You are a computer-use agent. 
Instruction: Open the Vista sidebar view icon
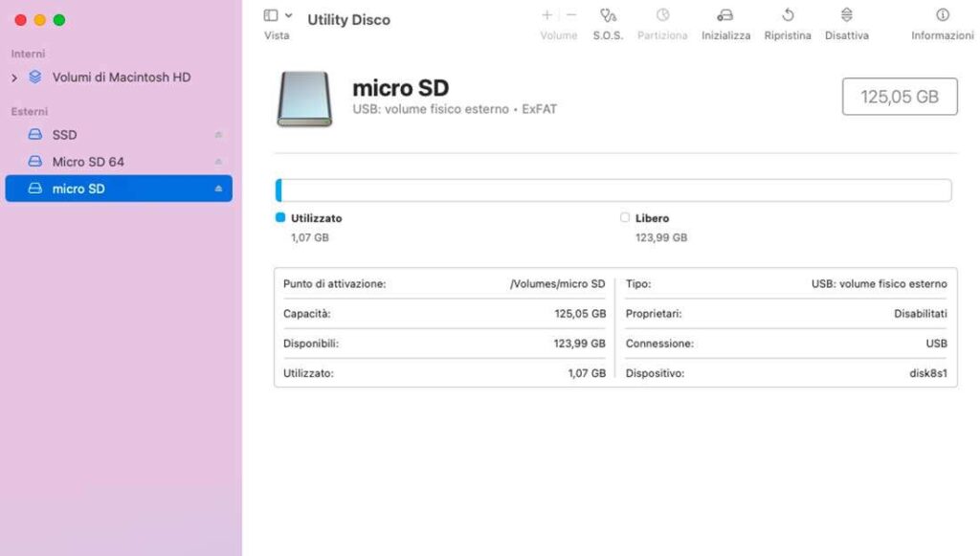tap(271, 15)
